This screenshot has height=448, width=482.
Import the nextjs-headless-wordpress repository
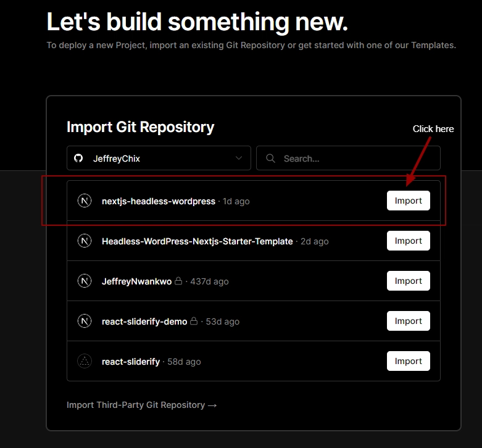pyautogui.click(x=408, y=201)
